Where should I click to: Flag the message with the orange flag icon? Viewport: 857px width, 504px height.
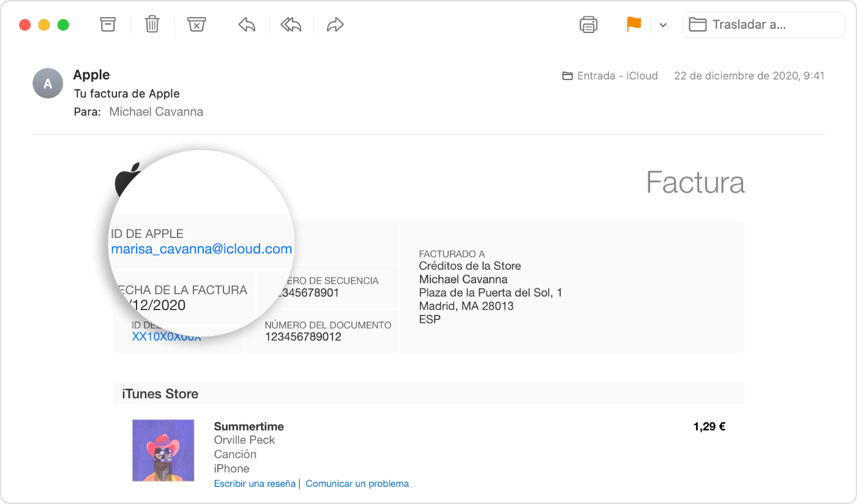pos(634,24)
